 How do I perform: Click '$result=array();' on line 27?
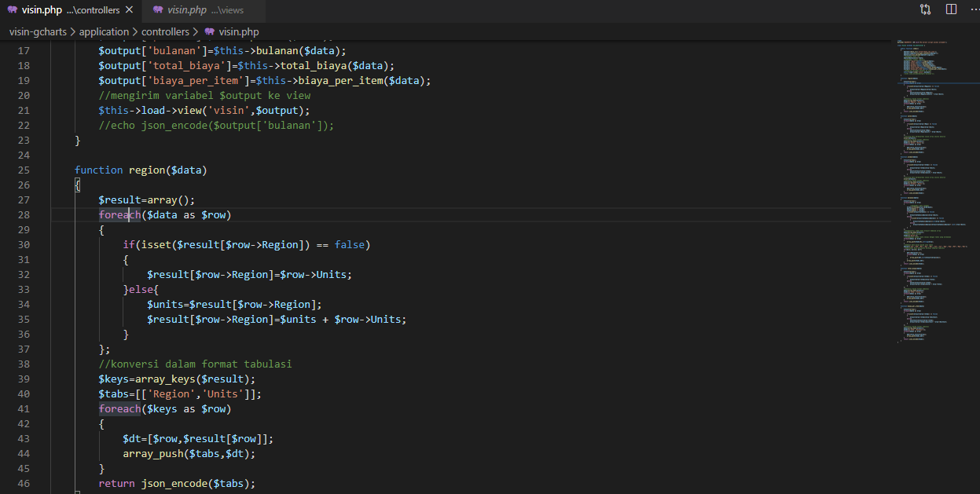coord(147,199)
